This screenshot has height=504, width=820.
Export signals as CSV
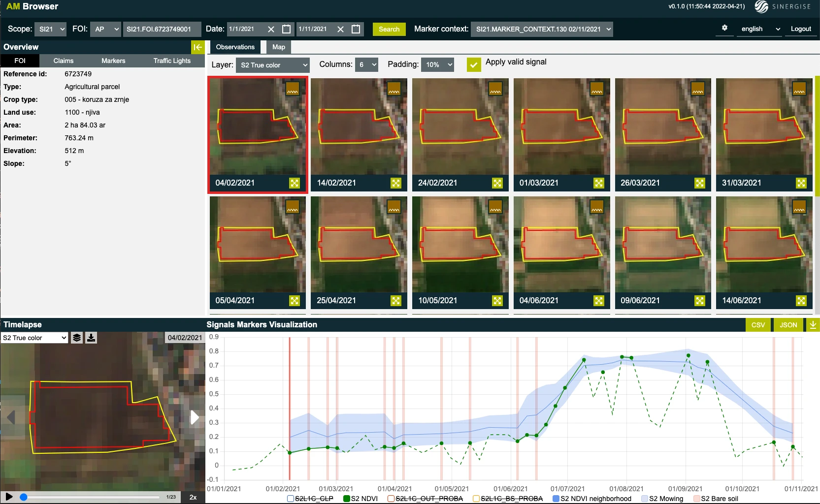pos(758,325)
